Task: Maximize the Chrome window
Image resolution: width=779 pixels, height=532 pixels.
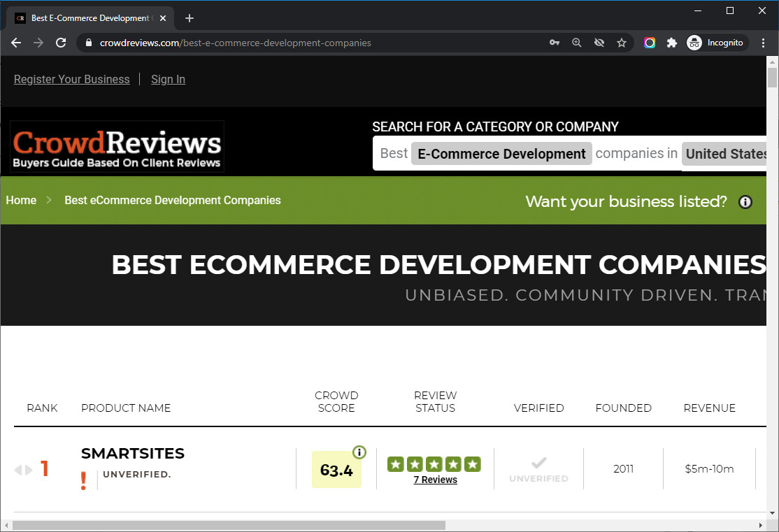Action: click(x=730, y=10)
